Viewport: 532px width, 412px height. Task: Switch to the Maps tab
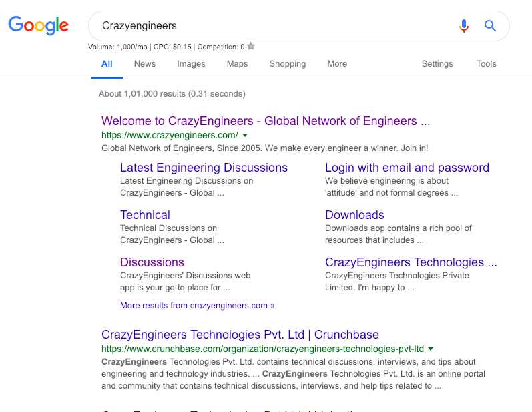coord(237,64)
